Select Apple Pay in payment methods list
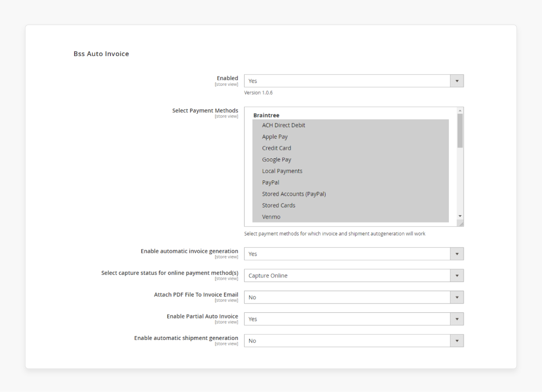 coord(350,137)
